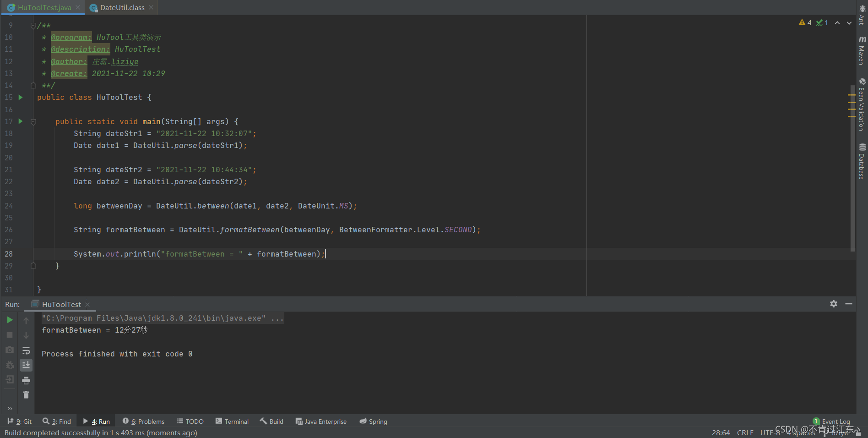The image size is (868, 438).
Task: Click formatBetween method call on line 26
Action: 250,230
